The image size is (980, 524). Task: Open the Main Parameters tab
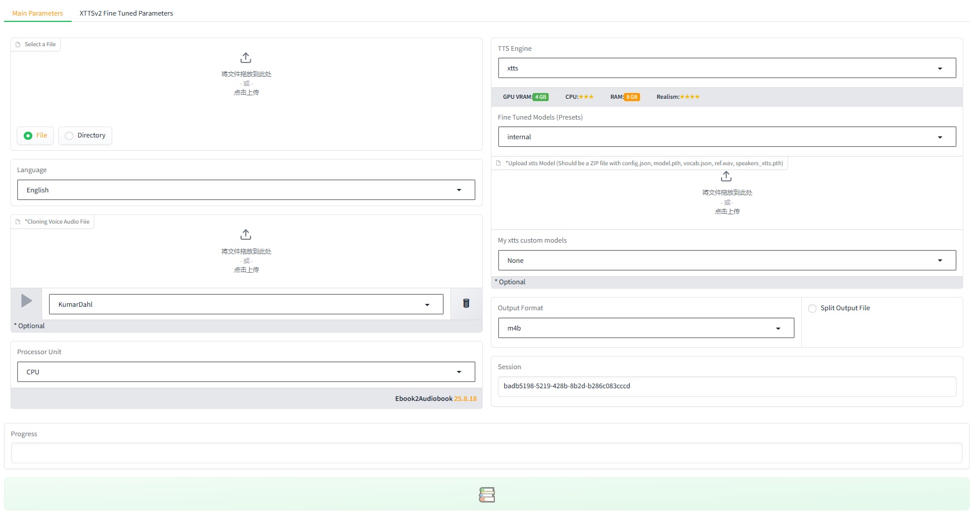(x=38, y=13)
